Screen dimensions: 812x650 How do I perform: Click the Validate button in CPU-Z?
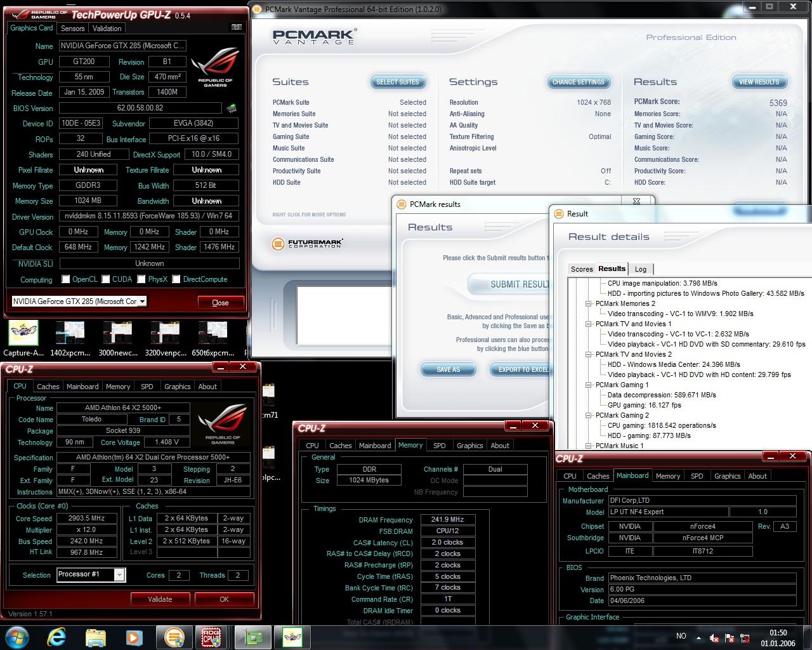(160, 599)
